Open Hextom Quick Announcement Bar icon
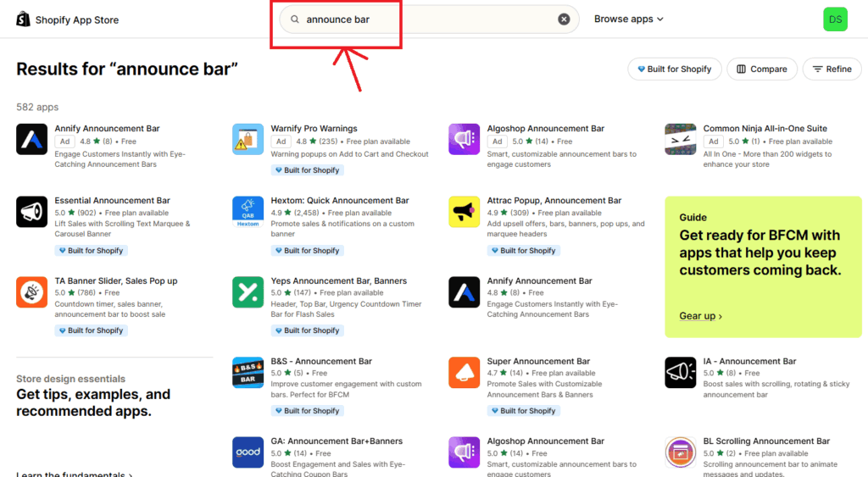This screenshot has height=477, width=868. click(248, 211)
